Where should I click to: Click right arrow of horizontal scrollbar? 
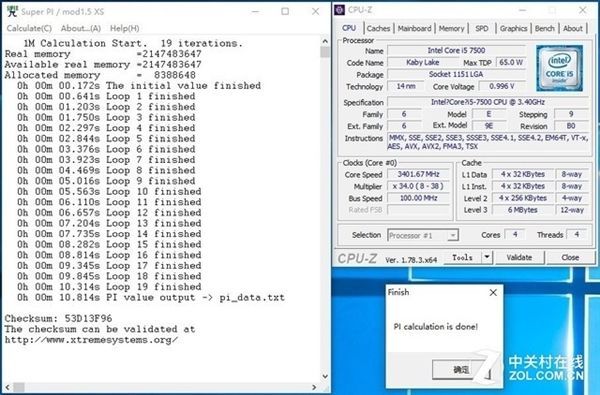314,387
